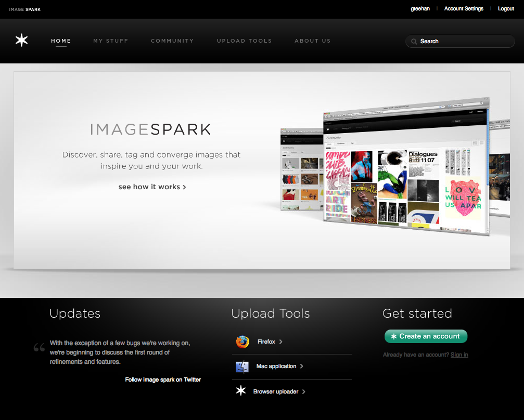Click the Firefox browser icon

coord(242,342)
